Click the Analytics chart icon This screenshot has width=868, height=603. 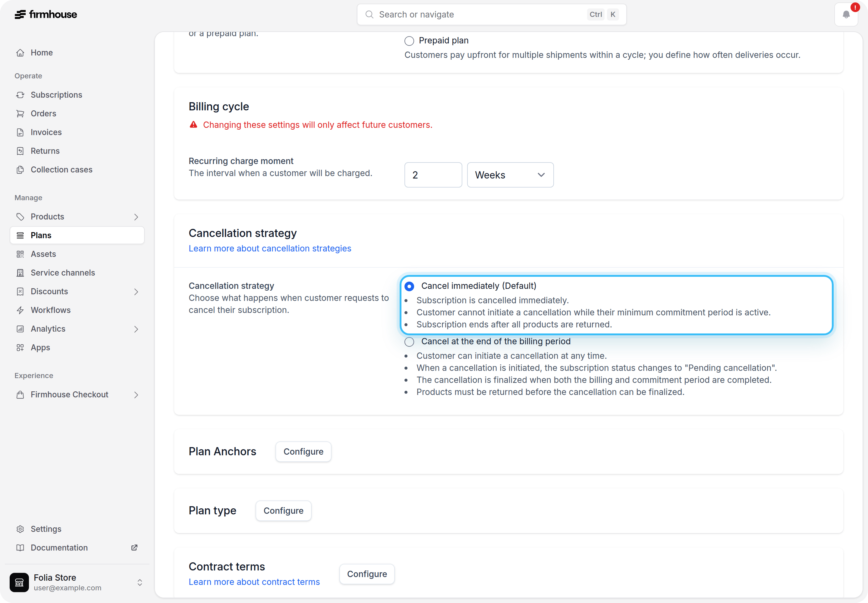coord(20,329)
